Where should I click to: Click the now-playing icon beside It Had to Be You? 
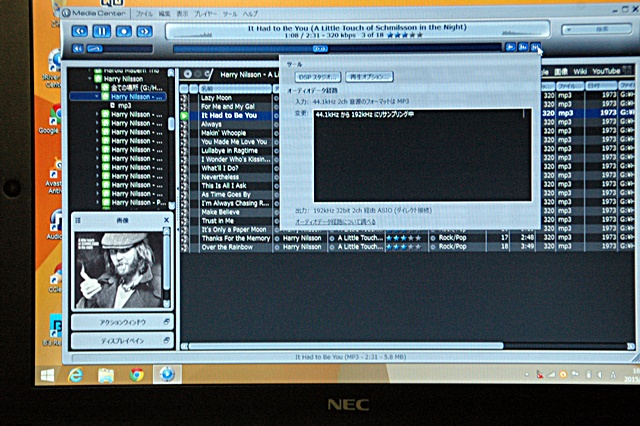point(184,116)
